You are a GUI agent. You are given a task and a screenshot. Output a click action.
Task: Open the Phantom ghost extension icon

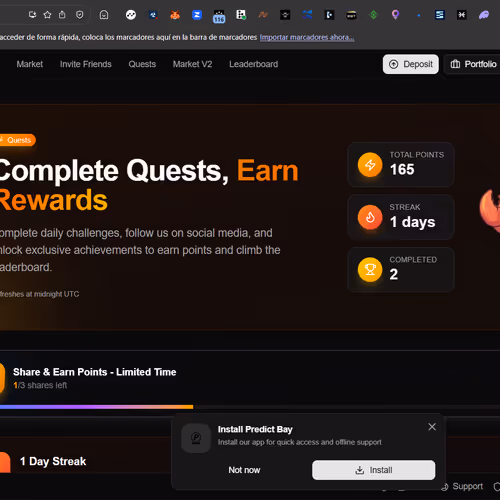(x=484, y=15)
